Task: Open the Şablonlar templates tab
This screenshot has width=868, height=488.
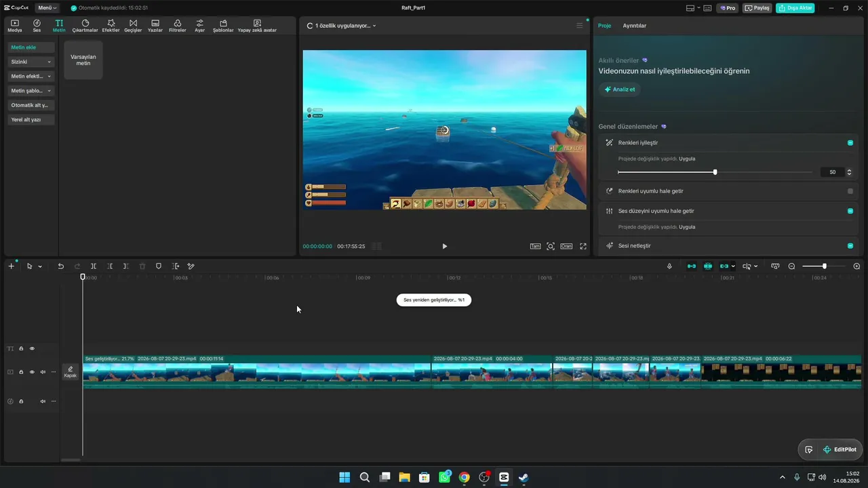Action: point(223,26)
